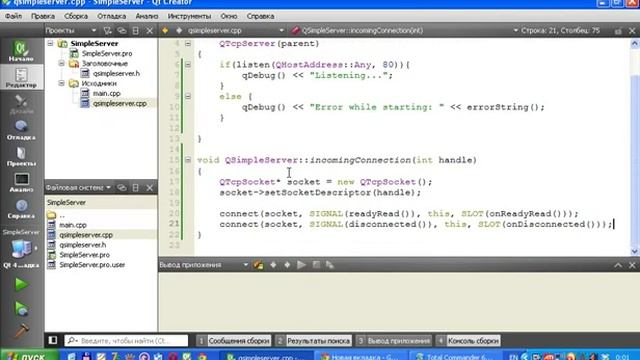
Task: Collapse the SimpleServer project tree node
Action: coord(50,43)
